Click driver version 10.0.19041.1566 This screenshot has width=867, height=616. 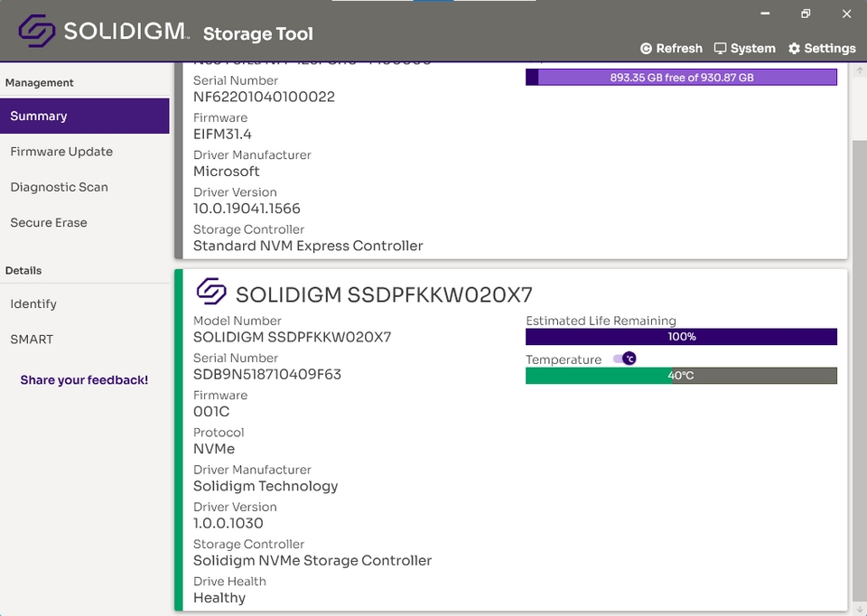point(247,209)
